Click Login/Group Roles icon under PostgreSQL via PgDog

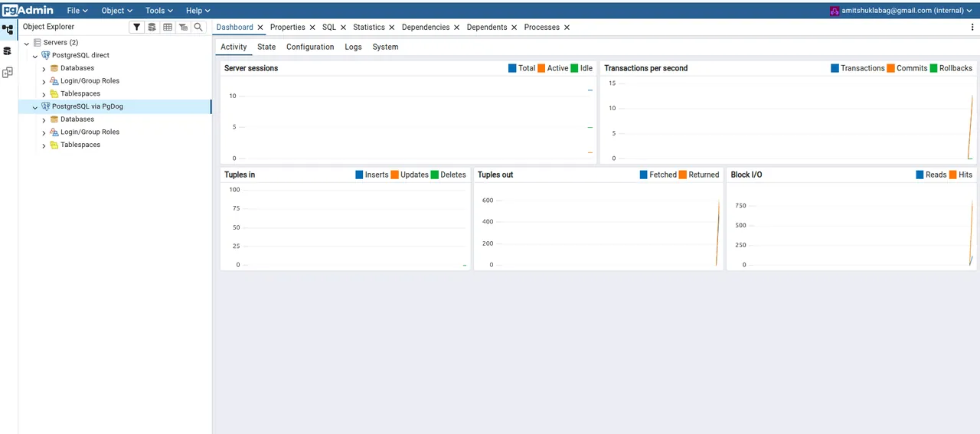54,132
